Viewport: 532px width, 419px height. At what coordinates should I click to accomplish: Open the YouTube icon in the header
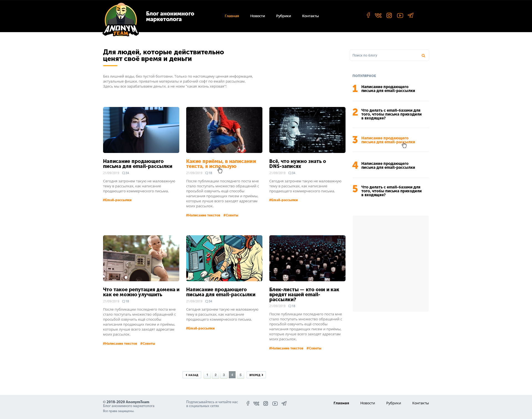click(x=400, y=16)
